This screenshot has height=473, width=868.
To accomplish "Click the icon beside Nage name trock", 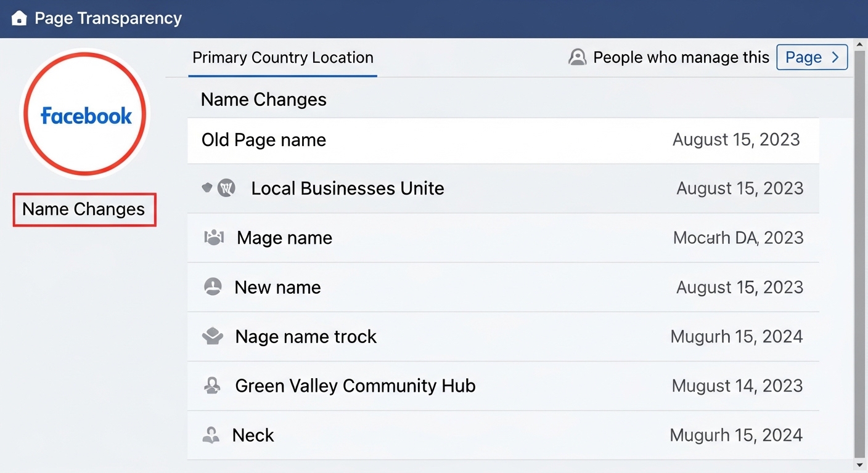I will [213, 336].
